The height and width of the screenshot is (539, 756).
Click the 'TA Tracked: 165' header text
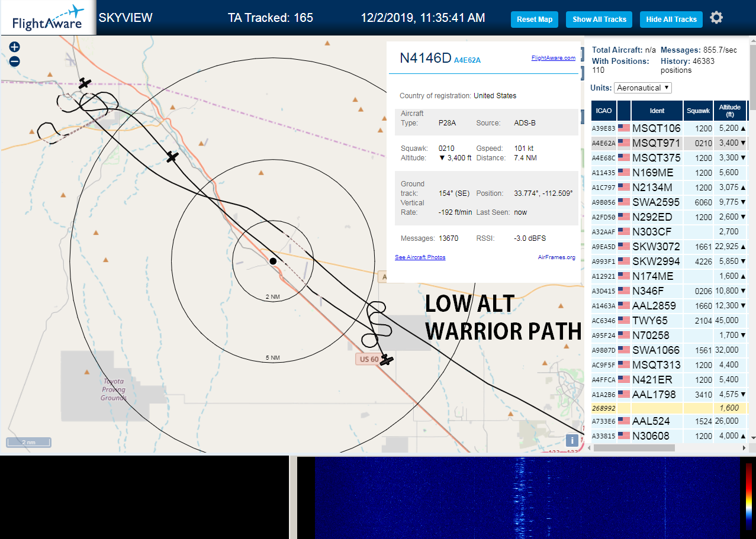point(271,18)
